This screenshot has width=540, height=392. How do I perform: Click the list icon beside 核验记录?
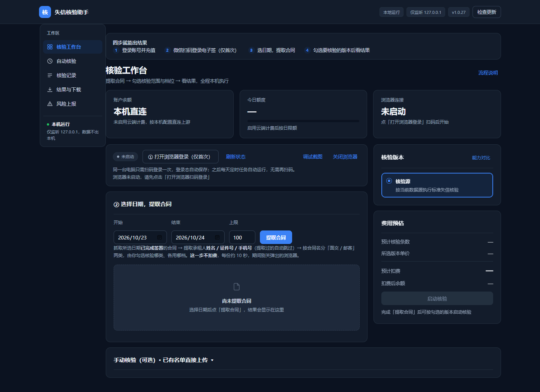coord(50,75)
